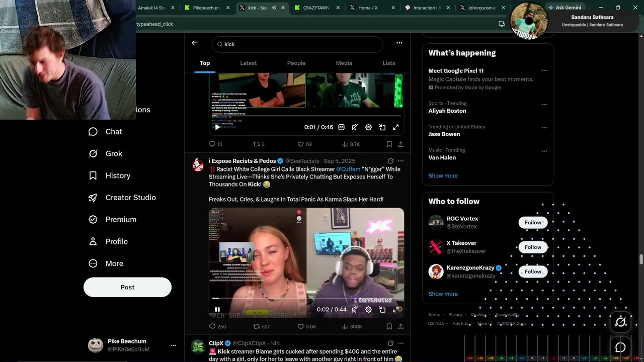Screen dimensions: 644x362
Task: Click the search field containing "kick"
Action: tap(297, 44)
